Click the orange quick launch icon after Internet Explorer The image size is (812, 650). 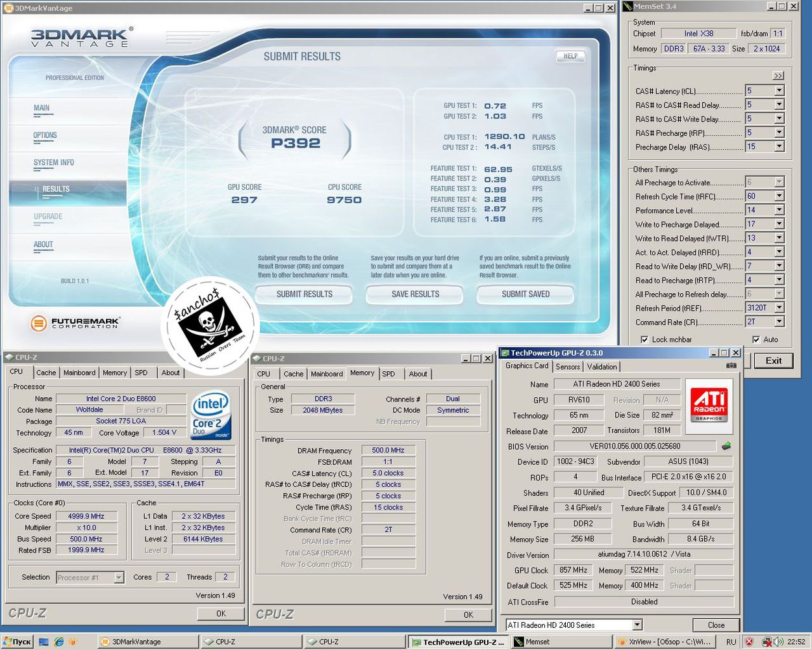point(73,642)
